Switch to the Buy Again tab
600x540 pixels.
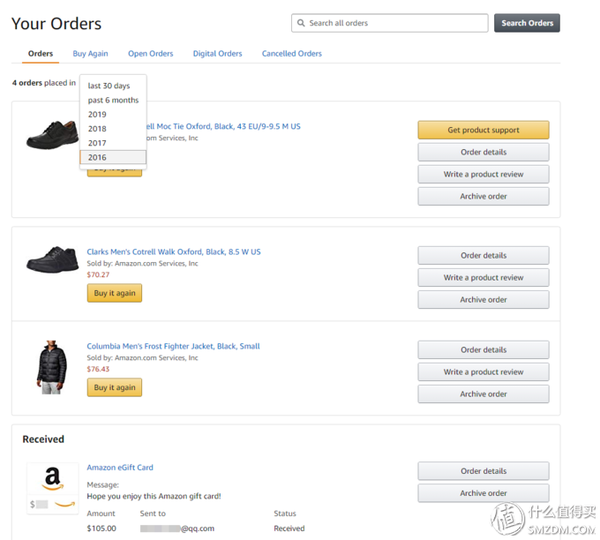90,54
